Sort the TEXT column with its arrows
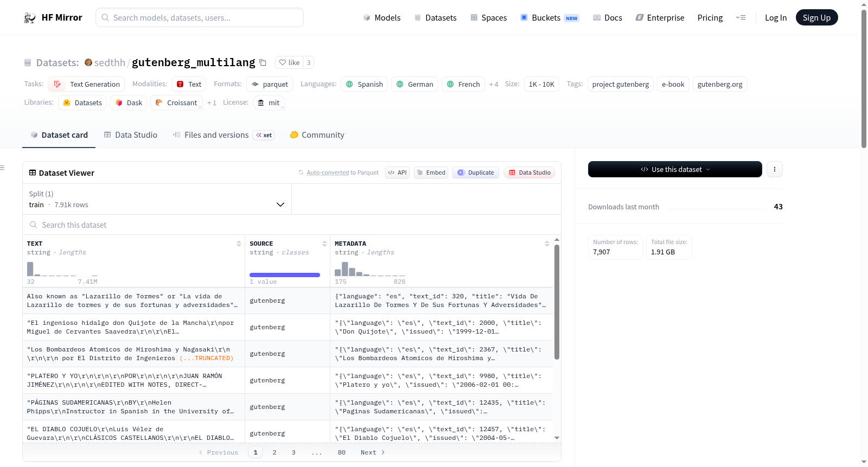The image size is (868, 467). tap(239, 244)
